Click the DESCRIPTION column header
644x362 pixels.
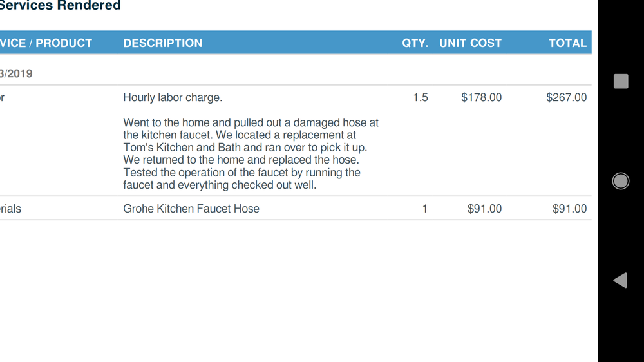tap(163, 43)
